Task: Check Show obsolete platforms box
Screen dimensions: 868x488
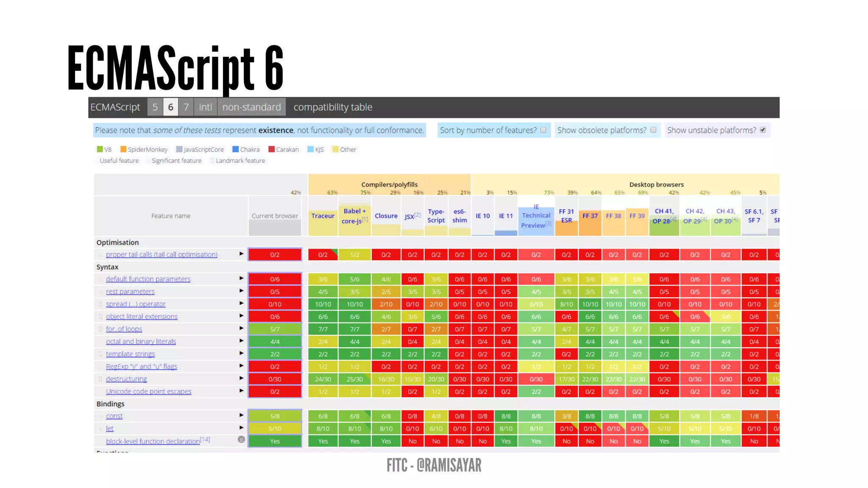Action: point(653,130)
